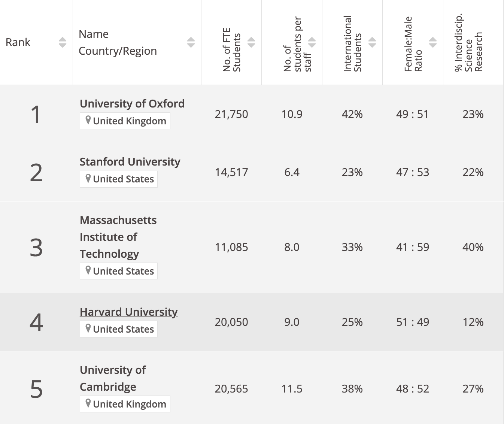Image resolution: width=504 pixels, height=424 pixels.
Task: Sort by students per staff arrows
Action: coord(312,42)
